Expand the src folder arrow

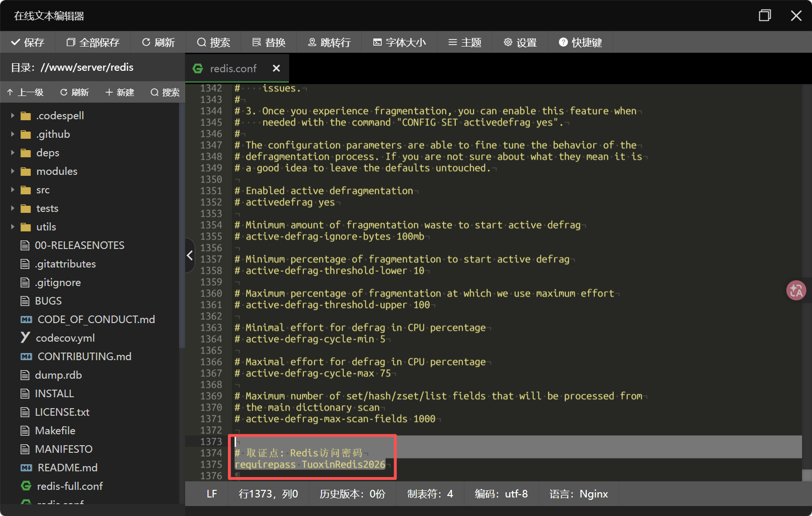13,190
